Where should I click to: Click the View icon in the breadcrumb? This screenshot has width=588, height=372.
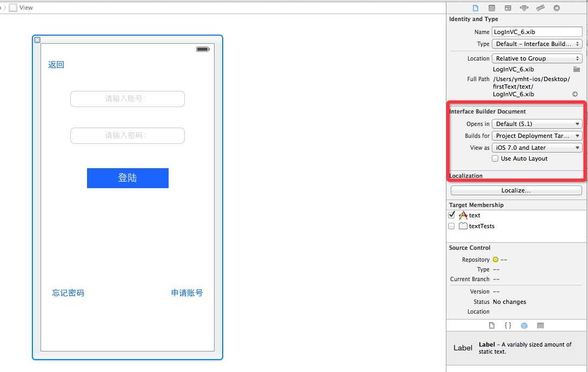[x=13, y=8]
